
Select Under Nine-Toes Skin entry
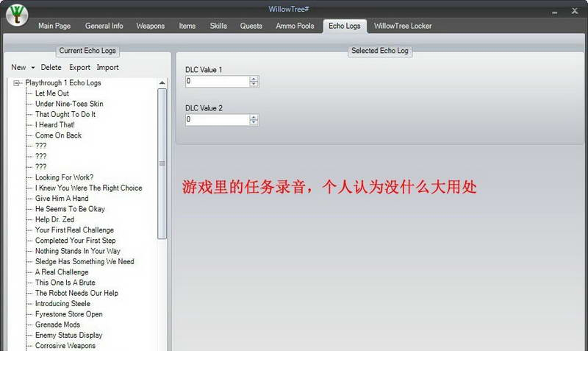click(x=69, y=104)
